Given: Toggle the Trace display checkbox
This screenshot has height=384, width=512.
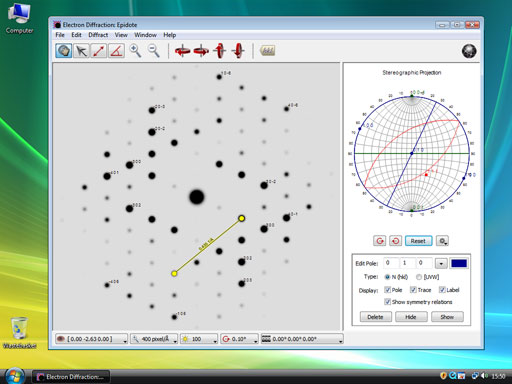Looking at the screenshot, I should 413,290.
